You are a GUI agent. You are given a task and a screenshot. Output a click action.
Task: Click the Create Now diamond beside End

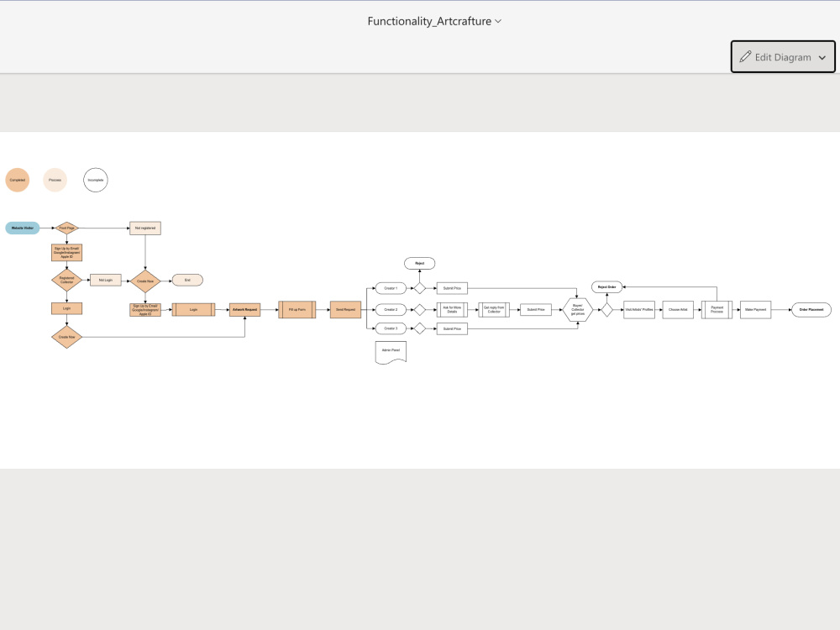145,281
